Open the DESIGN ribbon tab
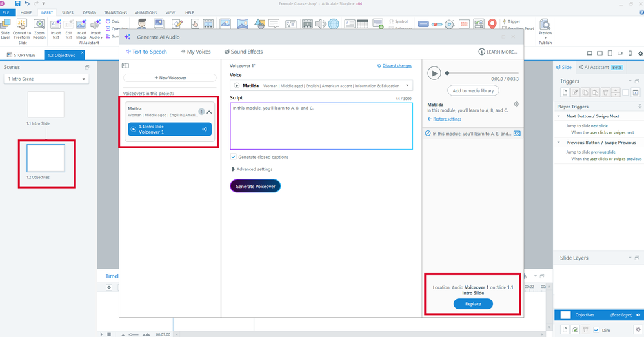This screenshot has height=337, width=644. (90, 13)
